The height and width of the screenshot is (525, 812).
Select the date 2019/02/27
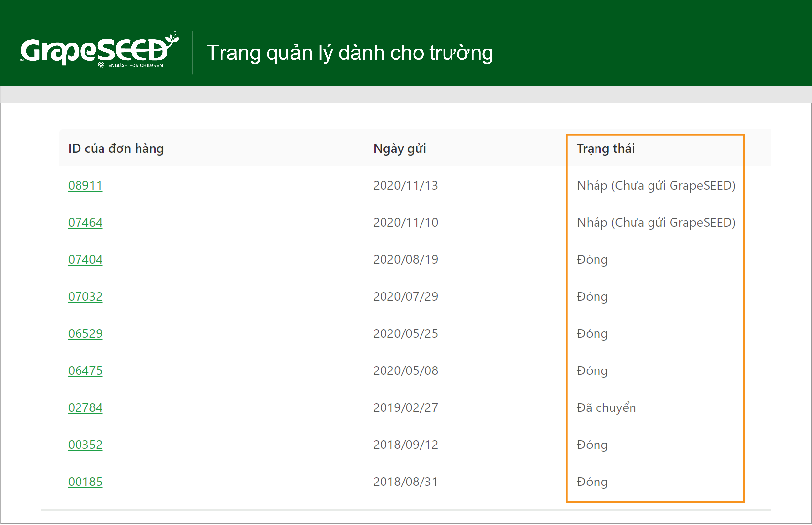(405, 408)
